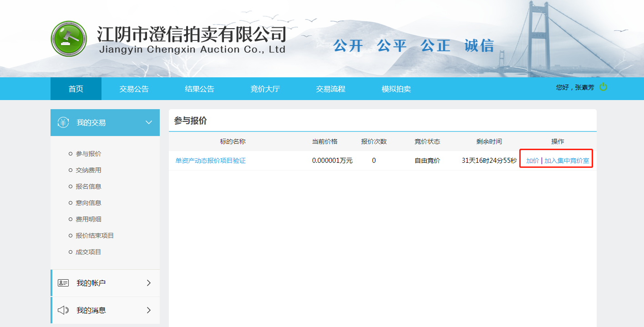This screenshot has height=327, width=644.
Task: Click the speaker icon beside 我的消息
Action: coord(63,310)
